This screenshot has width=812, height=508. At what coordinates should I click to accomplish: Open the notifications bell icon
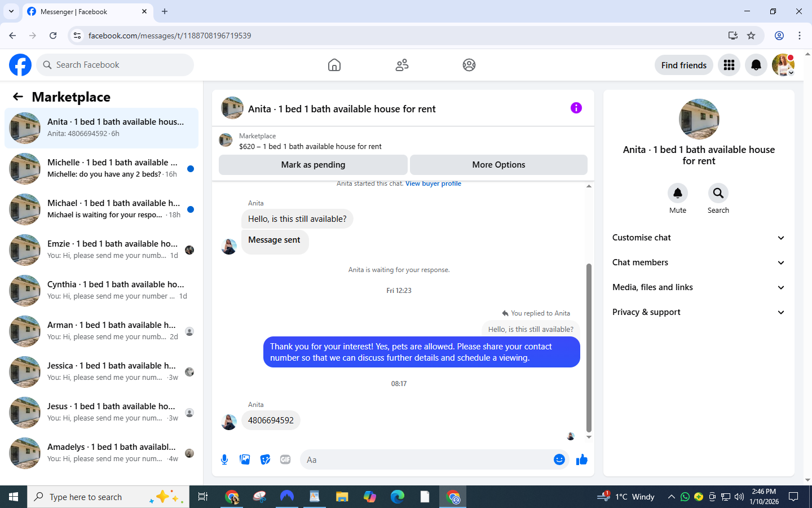click(x=756, y=65)
